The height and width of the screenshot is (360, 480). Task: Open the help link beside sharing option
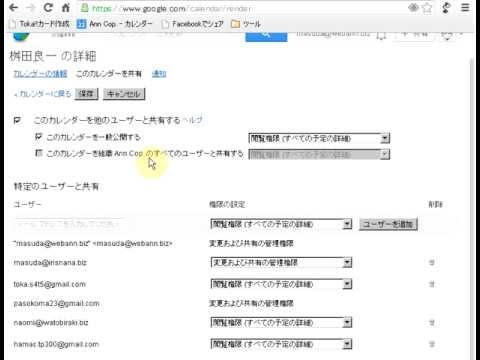192,120
